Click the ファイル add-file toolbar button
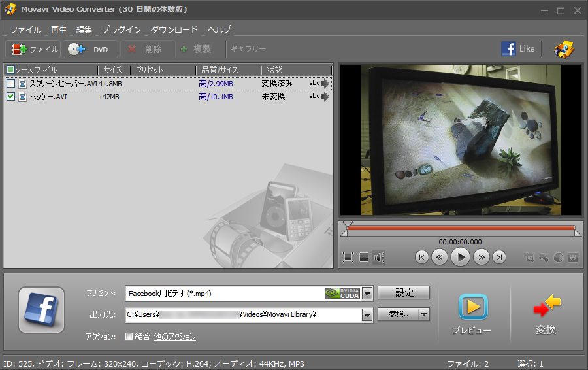This screenshot has height=370, width=588. 33,49
